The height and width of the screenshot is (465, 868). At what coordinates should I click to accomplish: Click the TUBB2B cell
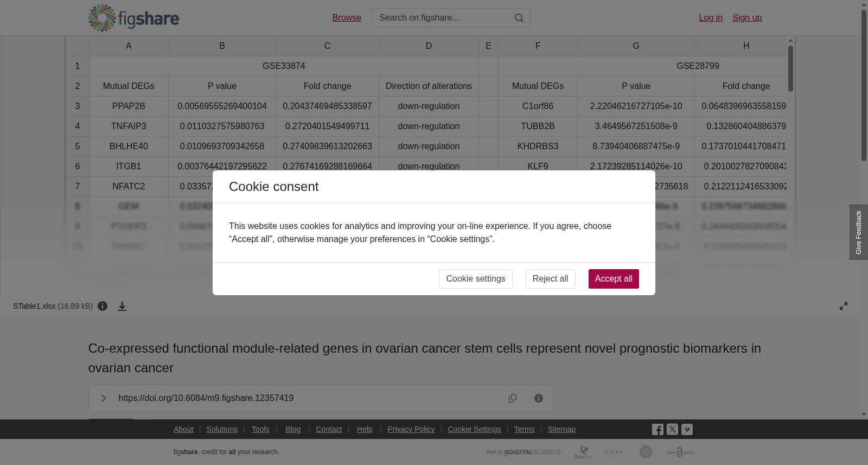tap(538, 126)
